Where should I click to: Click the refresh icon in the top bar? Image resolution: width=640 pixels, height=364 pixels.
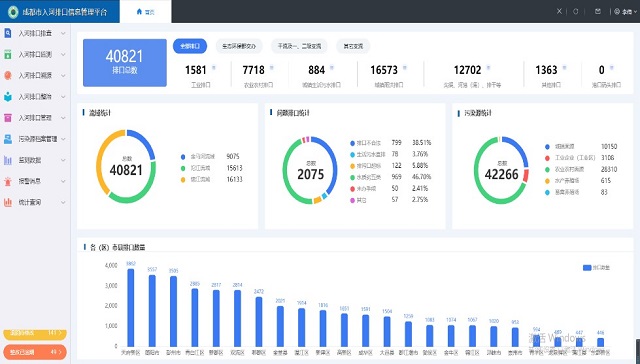(x=576, y=11)
